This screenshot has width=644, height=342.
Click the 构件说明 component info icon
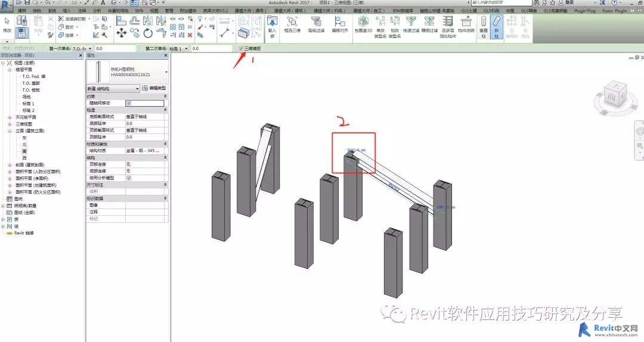[466, 24]
